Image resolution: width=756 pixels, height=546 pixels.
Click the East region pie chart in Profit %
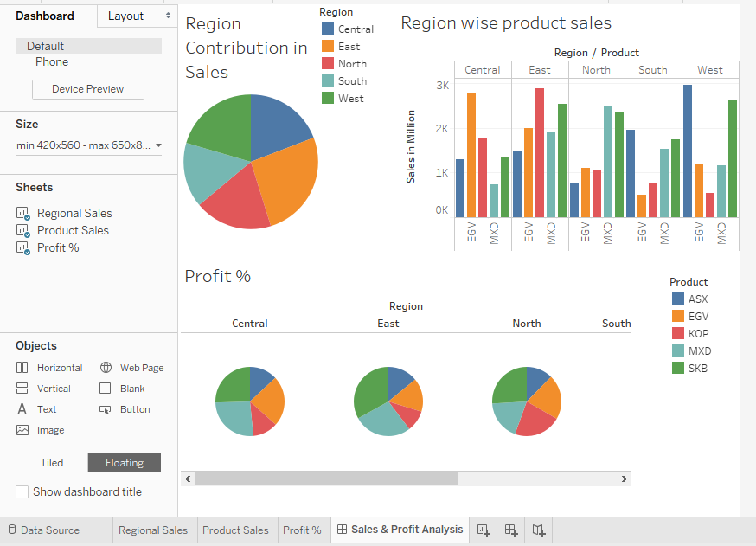coord(388,401)
